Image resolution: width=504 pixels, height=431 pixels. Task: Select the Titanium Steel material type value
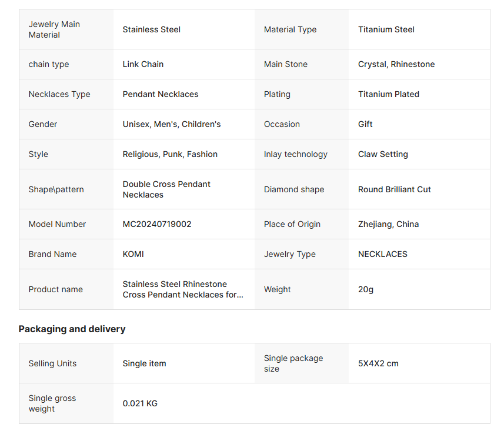pos(386,29)
